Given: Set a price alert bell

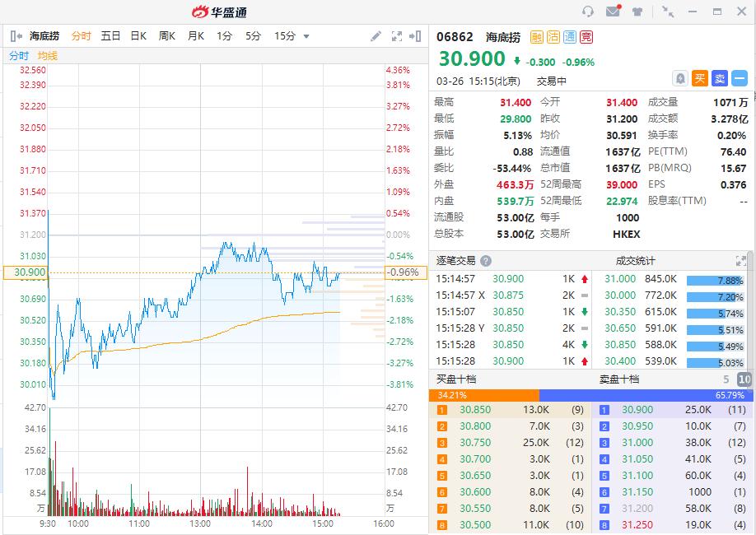Looking at the screenshot, I should click(680, 78).
